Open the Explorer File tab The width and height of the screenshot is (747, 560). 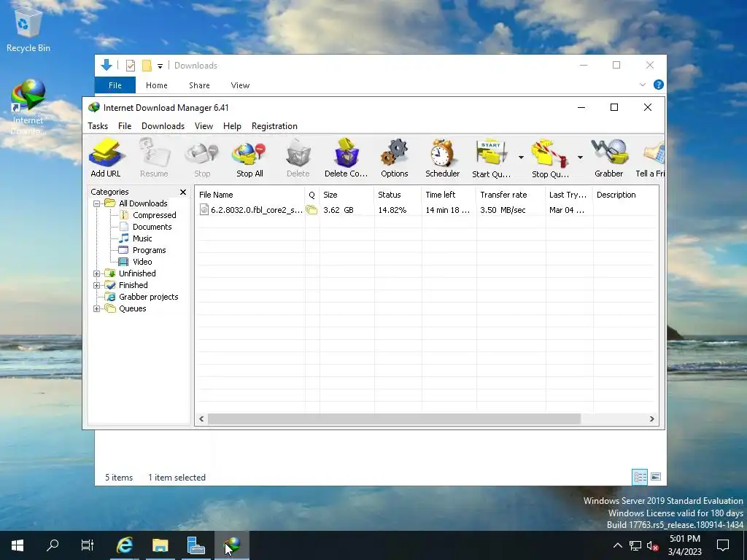115,85
